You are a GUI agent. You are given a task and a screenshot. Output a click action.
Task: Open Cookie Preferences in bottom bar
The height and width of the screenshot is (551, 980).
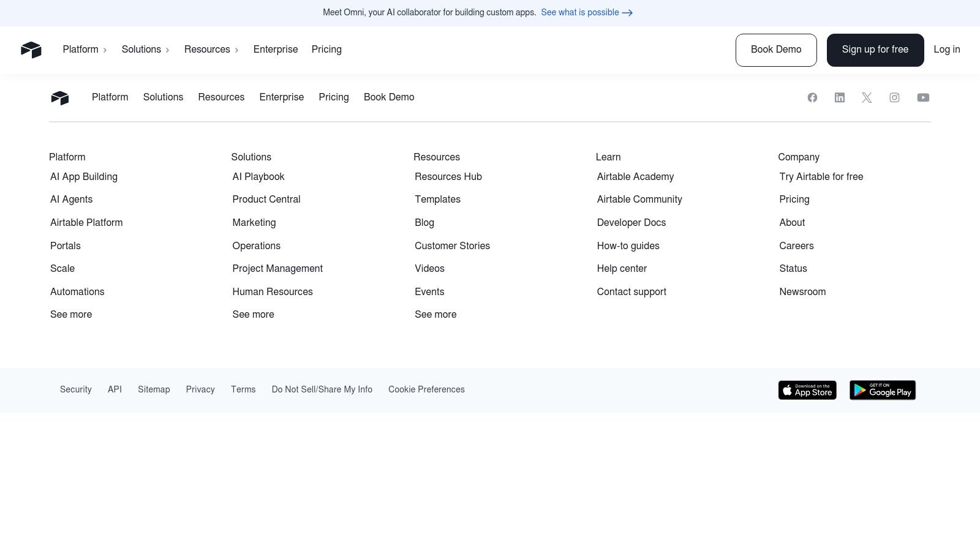tap(426, 389)
